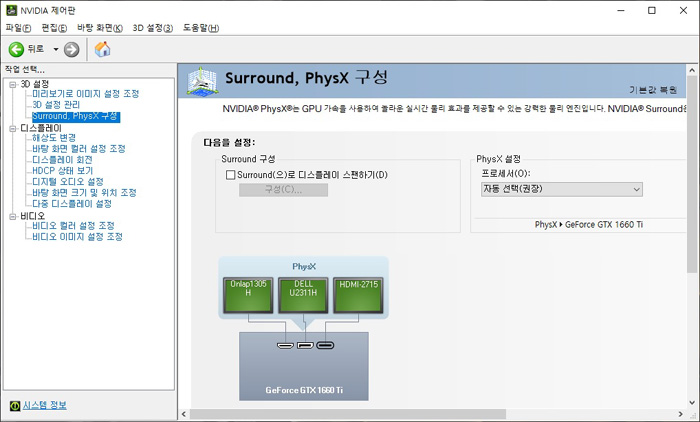Select 비디오 컬러 설정 조정 in tree
This screenshot has width=700, height=422.
(x=73, y=226)
